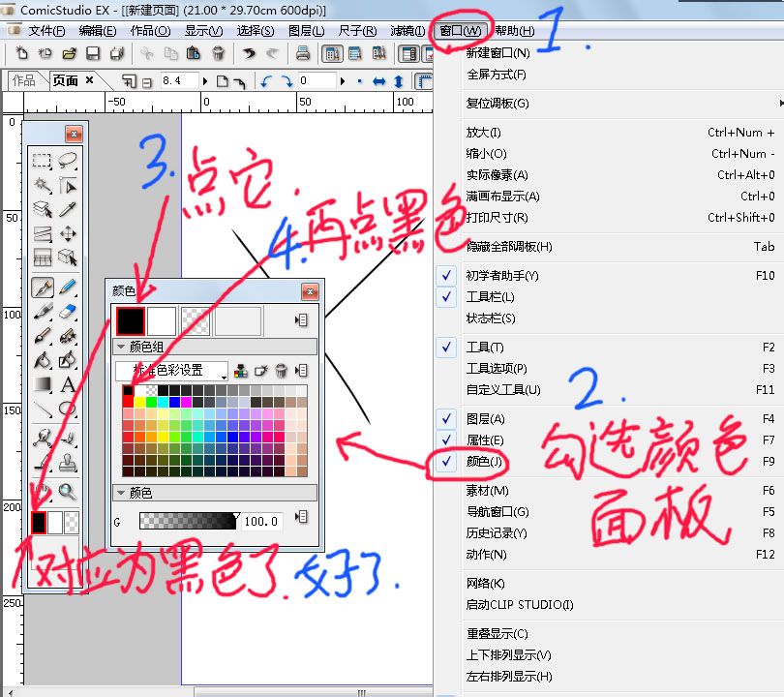This screenshot has height=697, width=784.
Task: Toggle 图层(A) palette checkmark
Action: click(446, 418)
